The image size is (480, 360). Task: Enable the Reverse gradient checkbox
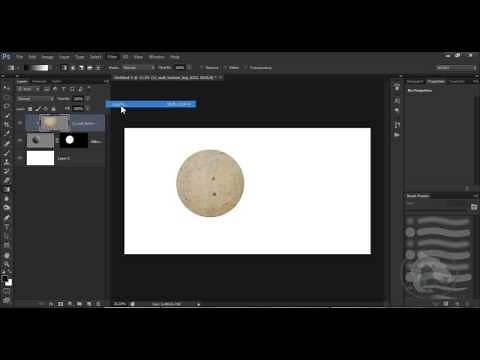pos(201,68)
